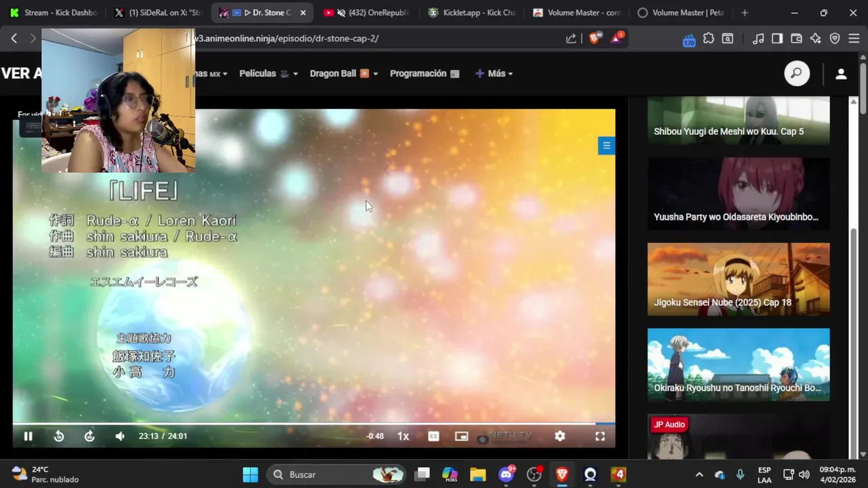Screen dimensions: 868x488
Task: Open the Brave VPN shield icon
Action: (x=835, y=39)
